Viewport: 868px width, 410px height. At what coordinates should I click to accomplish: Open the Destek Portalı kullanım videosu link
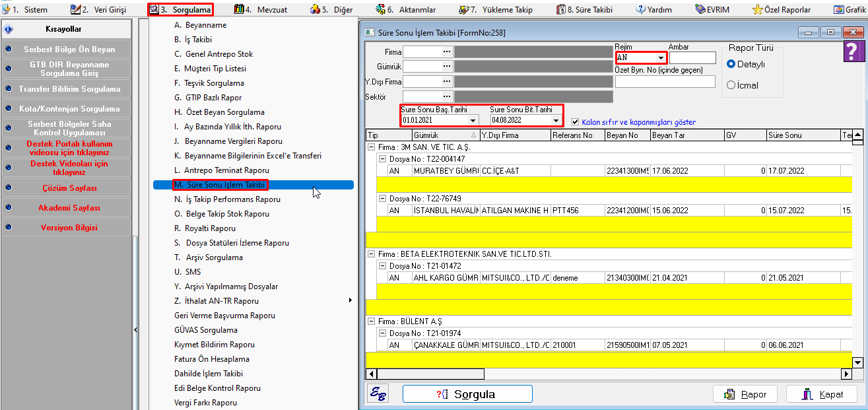point(69,148)
